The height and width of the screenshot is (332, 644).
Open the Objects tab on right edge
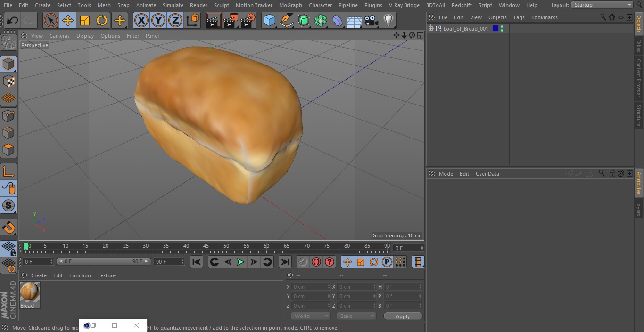[639, 24]
